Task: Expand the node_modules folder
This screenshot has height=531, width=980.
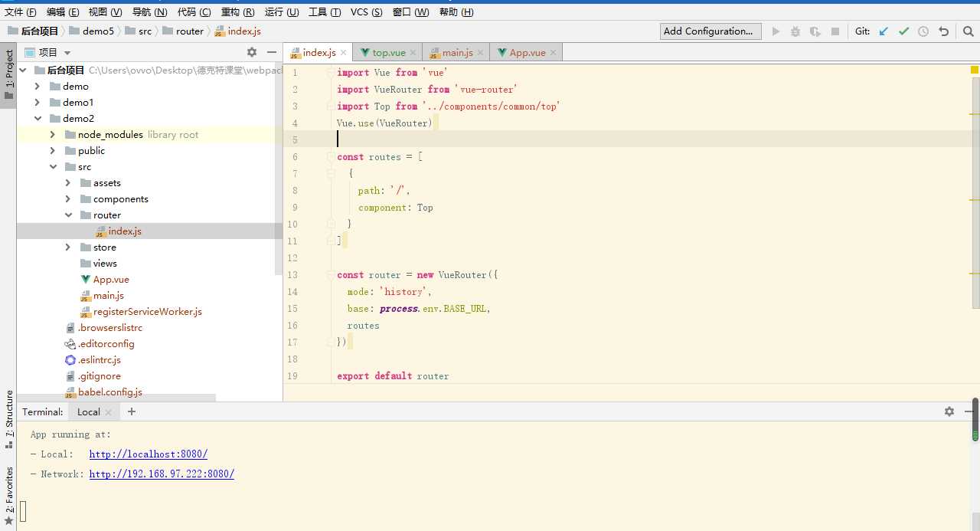Action: (53, 134)
